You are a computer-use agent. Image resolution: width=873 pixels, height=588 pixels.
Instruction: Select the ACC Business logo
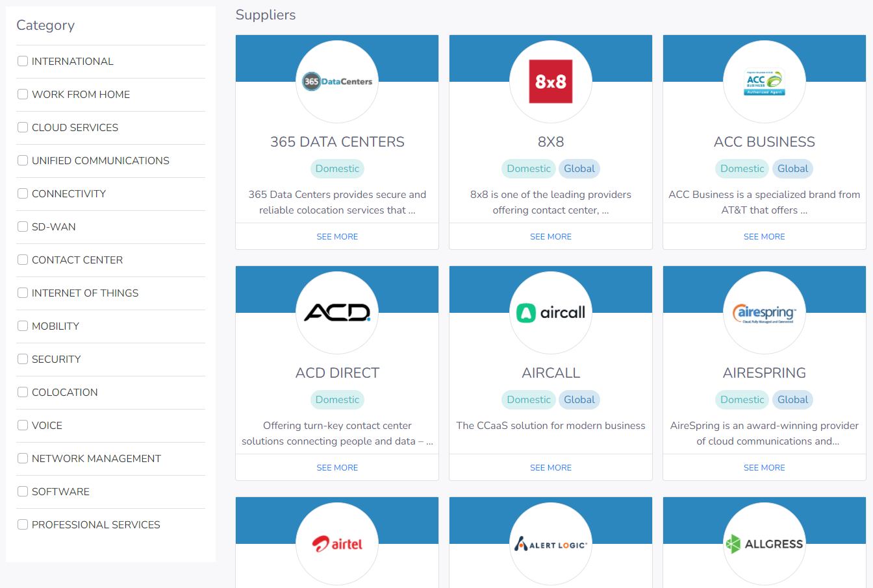pos(764,80)
